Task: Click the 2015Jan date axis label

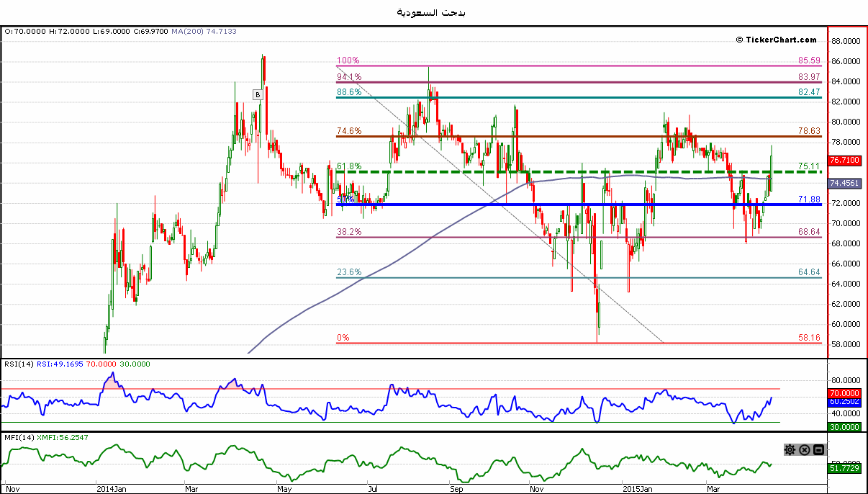Action: (x=637, y=488)
